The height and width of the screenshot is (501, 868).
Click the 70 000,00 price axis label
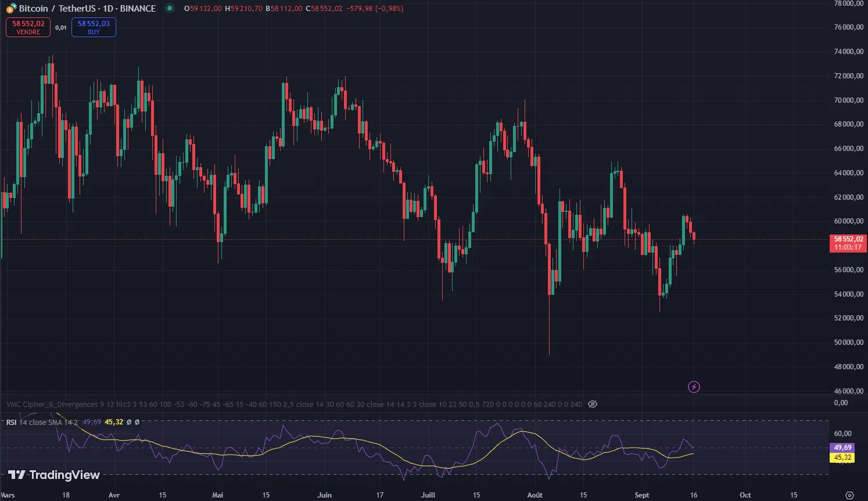(848, 100)
